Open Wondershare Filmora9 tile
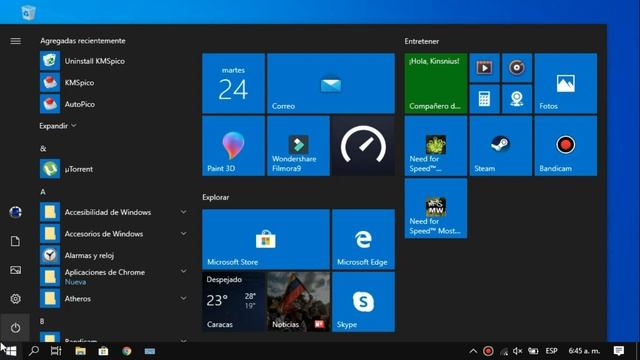The image size is (640, 360). [298, 146]
